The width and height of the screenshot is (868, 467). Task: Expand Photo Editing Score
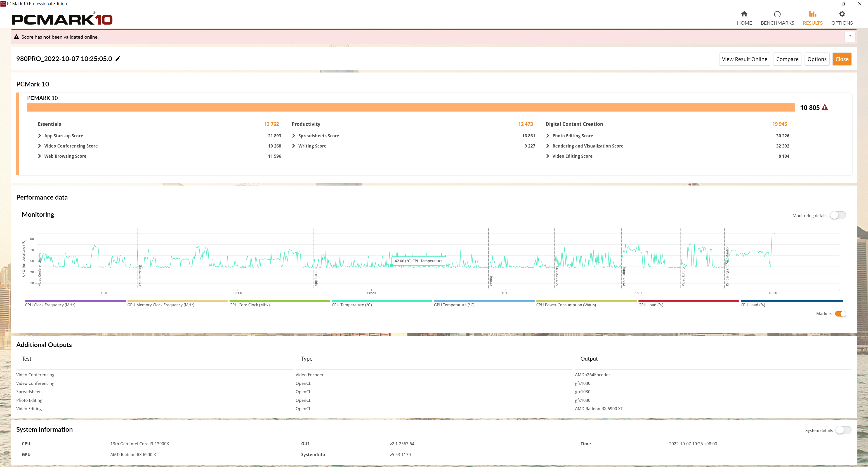tap(547, 136)
